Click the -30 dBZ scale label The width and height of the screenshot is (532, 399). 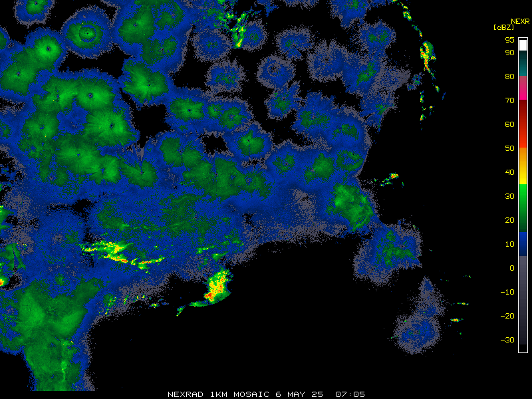point(507,340)
